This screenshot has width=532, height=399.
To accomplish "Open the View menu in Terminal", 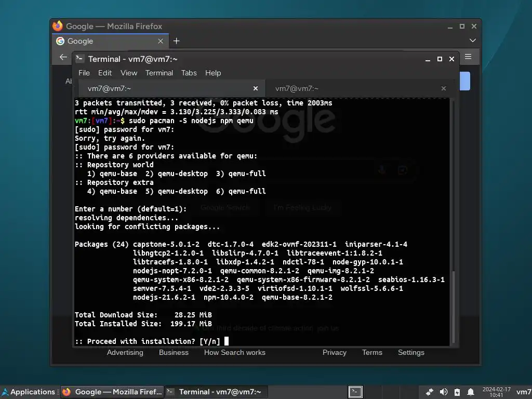I will coord(129,73).
